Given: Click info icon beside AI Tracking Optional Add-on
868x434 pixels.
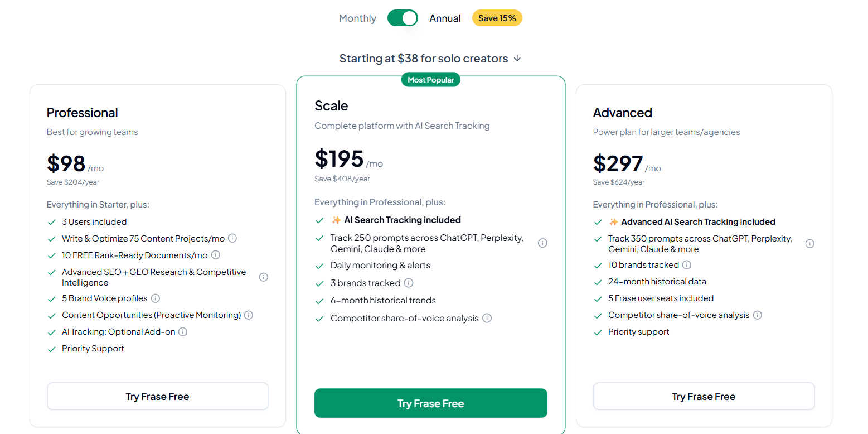Looking at the screenshot, I should point(183,332).
